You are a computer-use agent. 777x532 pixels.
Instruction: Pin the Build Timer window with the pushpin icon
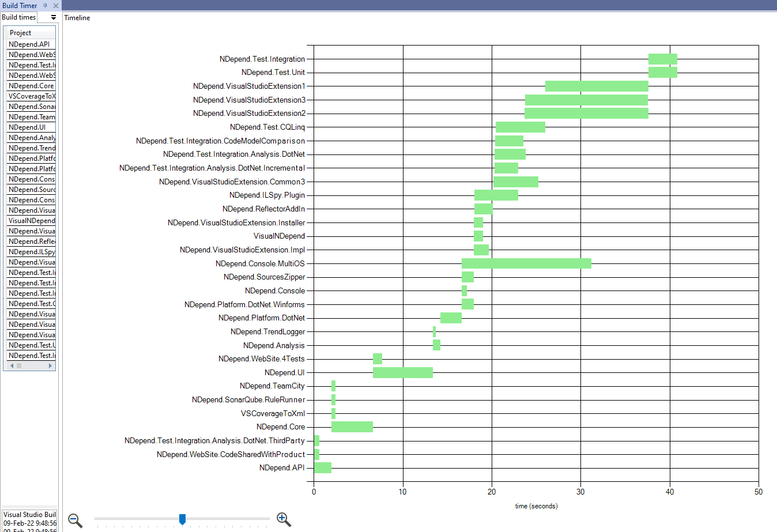46,5
